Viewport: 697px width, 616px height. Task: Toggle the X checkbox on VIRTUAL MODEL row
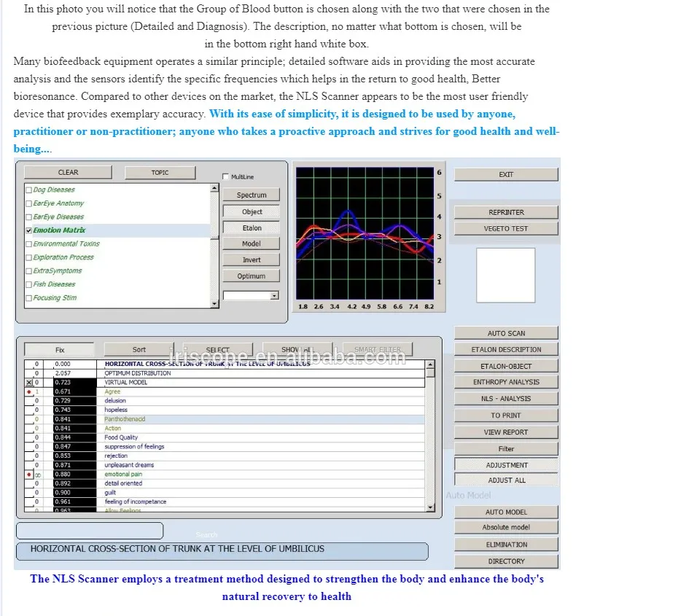pyautogui.click(x=29, y=382)
